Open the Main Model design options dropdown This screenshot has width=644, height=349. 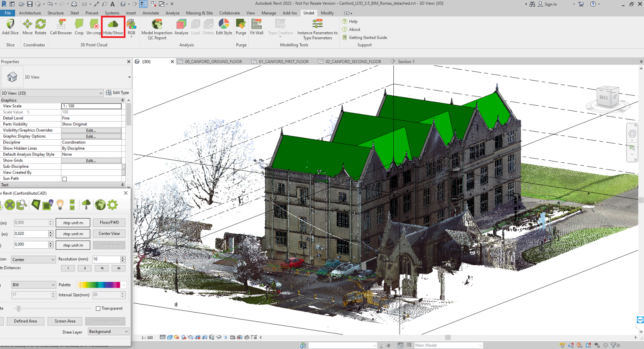click(x=448, y=345)
